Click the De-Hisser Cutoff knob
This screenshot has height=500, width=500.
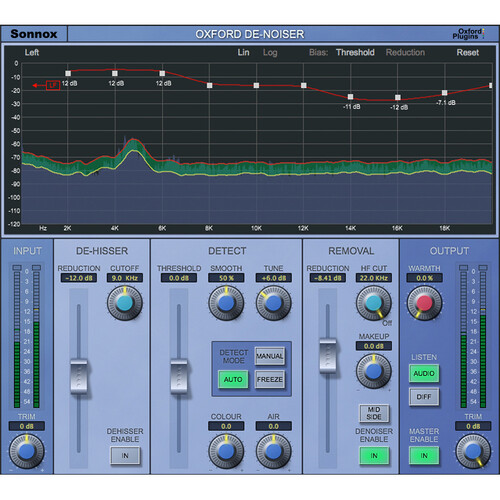pyautogui.click(x=125, y=303)
